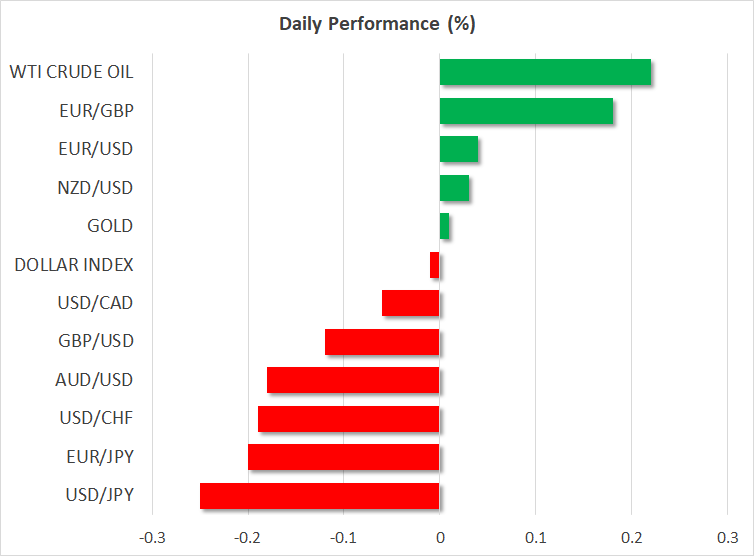Select the DOLLAR INDEX axis label

(x=74, y=265)
